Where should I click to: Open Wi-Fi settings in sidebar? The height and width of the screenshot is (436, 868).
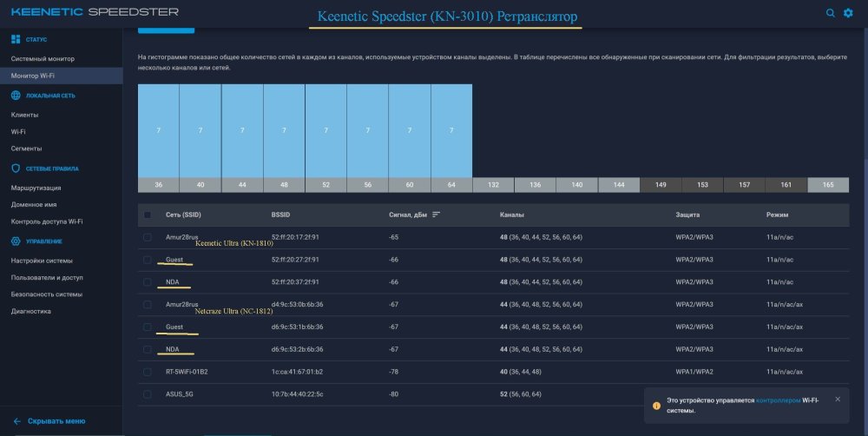coord(18,132)
